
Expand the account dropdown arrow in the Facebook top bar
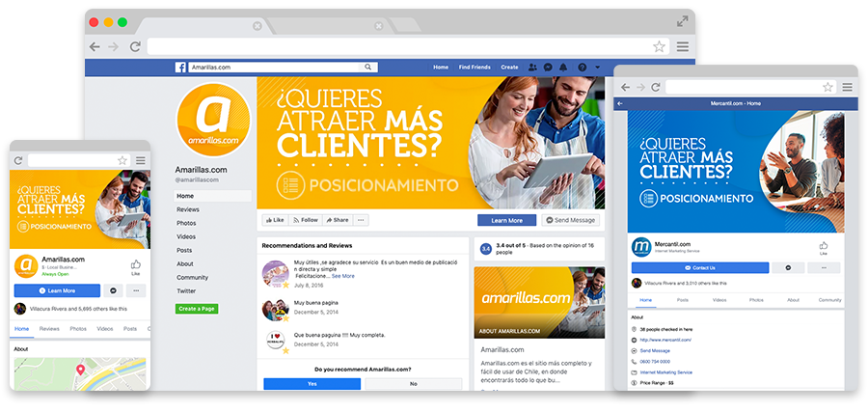pos(597,67)
